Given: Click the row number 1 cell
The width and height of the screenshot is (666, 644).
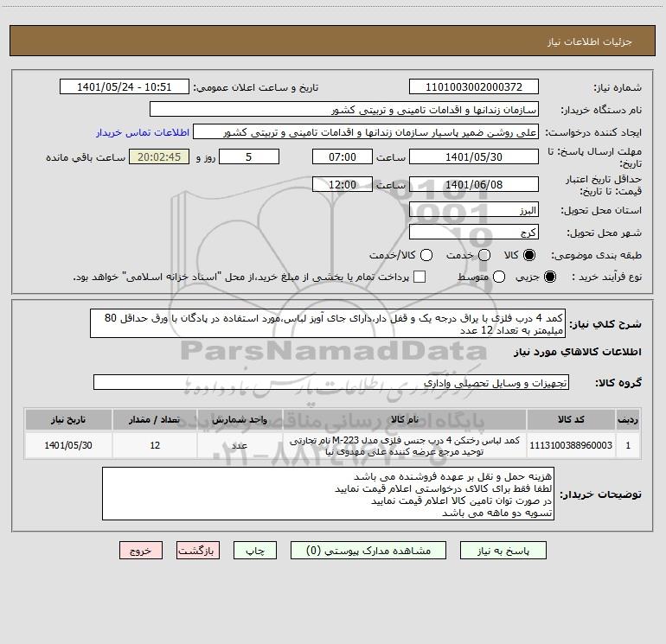Looking at the screenshot, I should 628,445.
